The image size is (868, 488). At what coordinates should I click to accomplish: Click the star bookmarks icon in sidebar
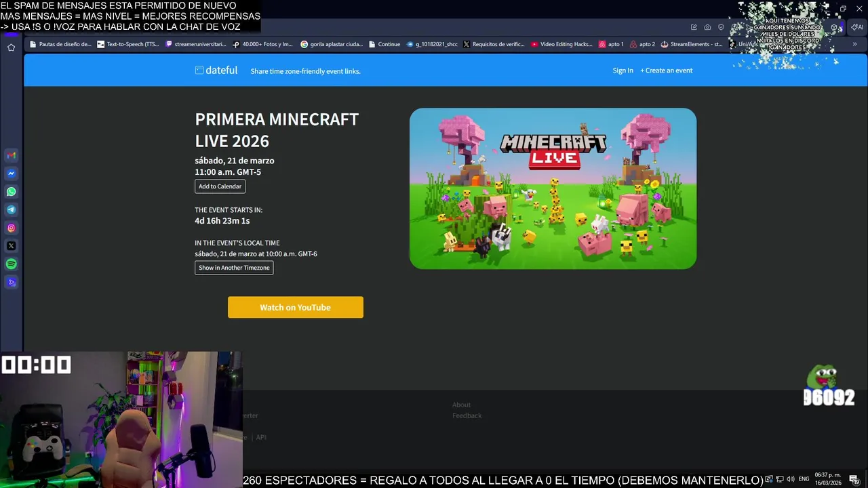12,47
